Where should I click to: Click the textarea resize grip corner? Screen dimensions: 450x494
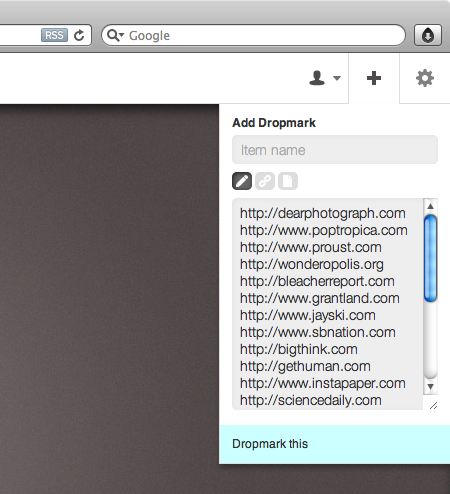tap(433, 405)
